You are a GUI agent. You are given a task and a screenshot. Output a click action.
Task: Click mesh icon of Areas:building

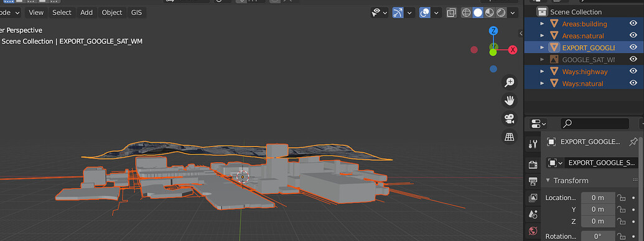pyautogui.click(x=554, y=24)
